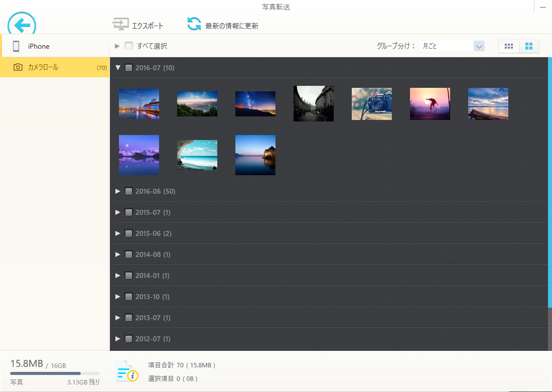
Task: Expand the 2013-07 group
Action: click(x=118, y=318)
